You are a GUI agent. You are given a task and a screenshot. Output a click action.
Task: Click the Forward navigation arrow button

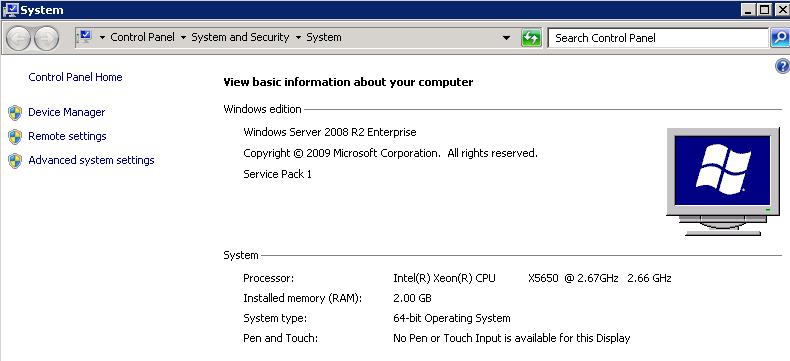pos(46,38)
